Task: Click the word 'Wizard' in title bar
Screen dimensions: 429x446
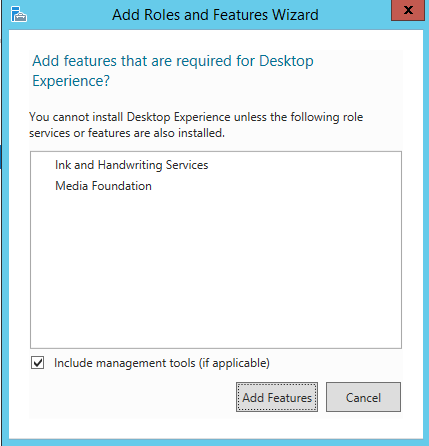Action: coord(295,15)
